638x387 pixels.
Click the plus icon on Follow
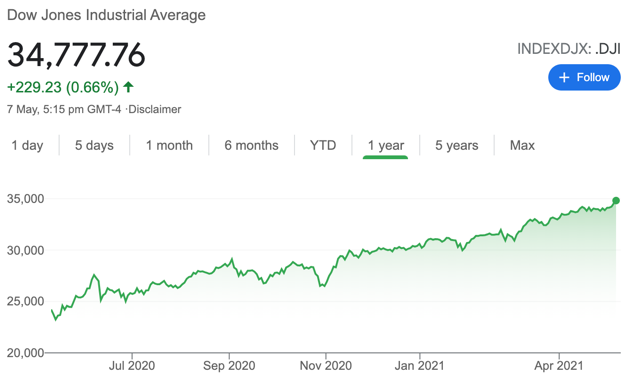(564, 77)
